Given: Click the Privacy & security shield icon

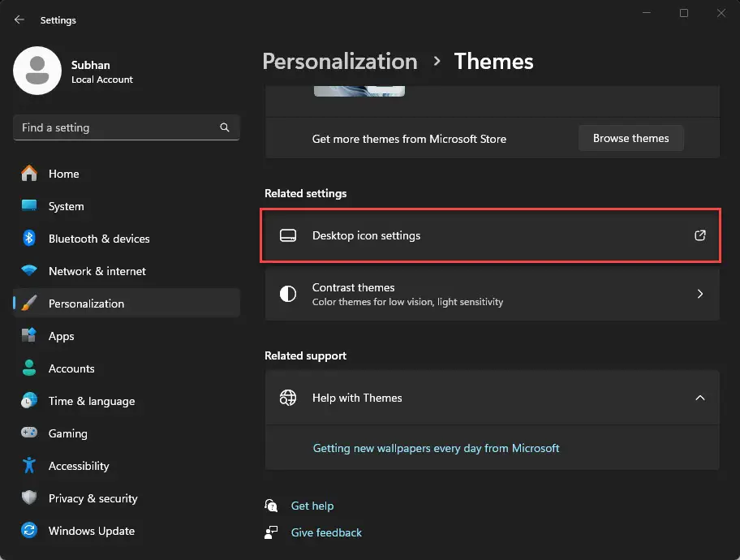Looking at the screenshot, I should [x=29, y=498].
